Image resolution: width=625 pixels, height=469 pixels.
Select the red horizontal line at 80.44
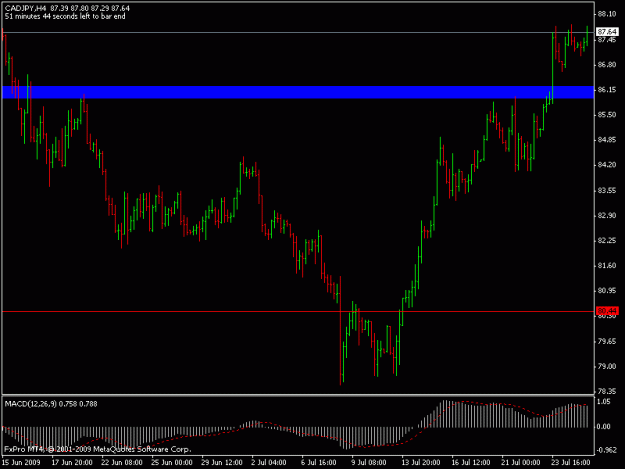point(298,311)
